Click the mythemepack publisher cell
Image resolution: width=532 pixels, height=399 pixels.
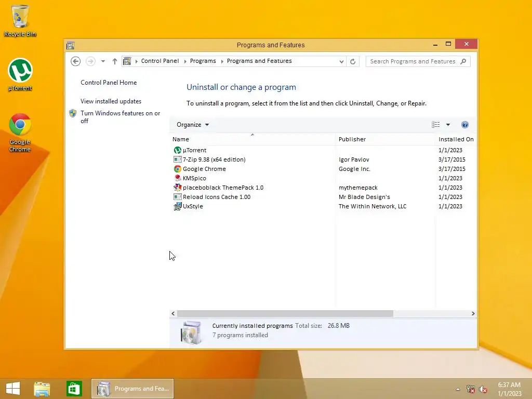pos(358,188)
